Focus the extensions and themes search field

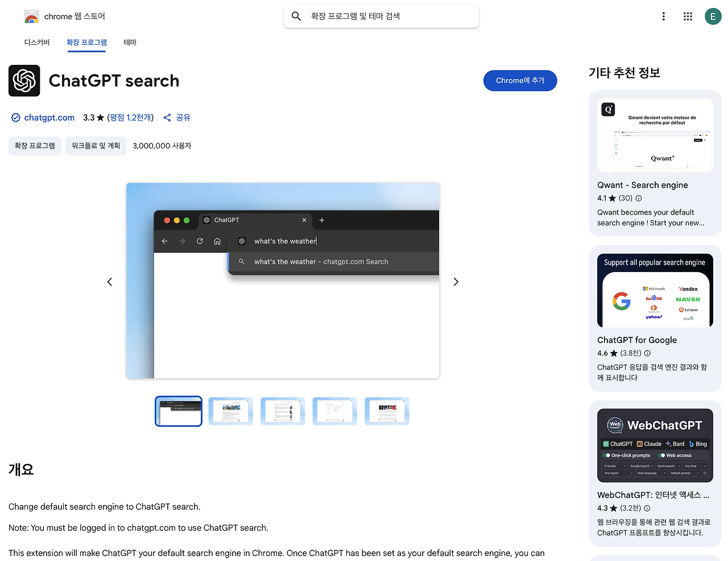click(381, 16)
